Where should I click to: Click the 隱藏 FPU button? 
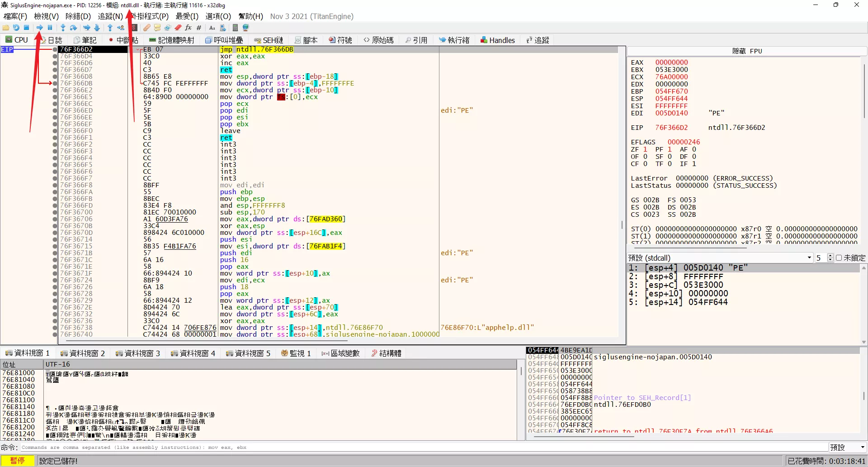click(x=747, y=51)
